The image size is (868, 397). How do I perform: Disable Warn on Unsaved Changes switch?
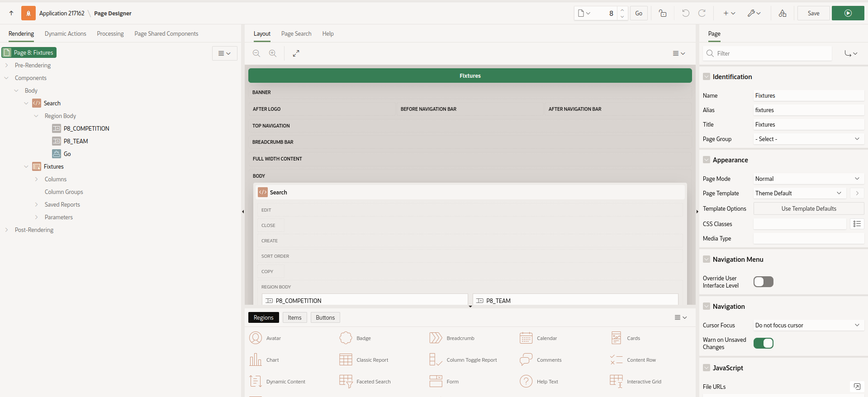coord(763,343)
